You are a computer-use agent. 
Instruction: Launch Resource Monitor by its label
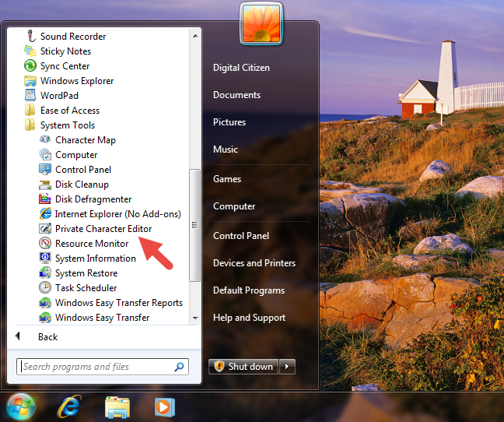(92, 244)
